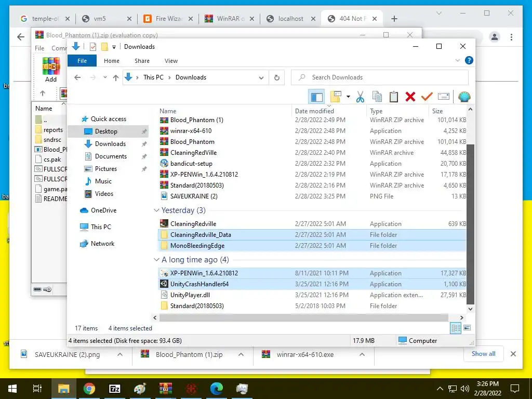The width and height of the screenshot is (532, 399).
Task: Open the dropdown arrow next to New folder icon
Action: (x=348, y=97)
